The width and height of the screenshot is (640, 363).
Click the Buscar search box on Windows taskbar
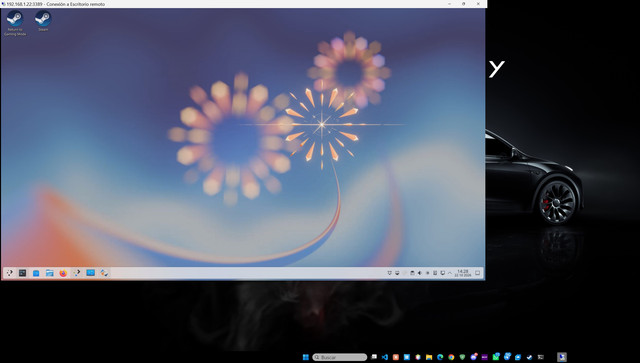pyautogui.click(x=340, y=357)
